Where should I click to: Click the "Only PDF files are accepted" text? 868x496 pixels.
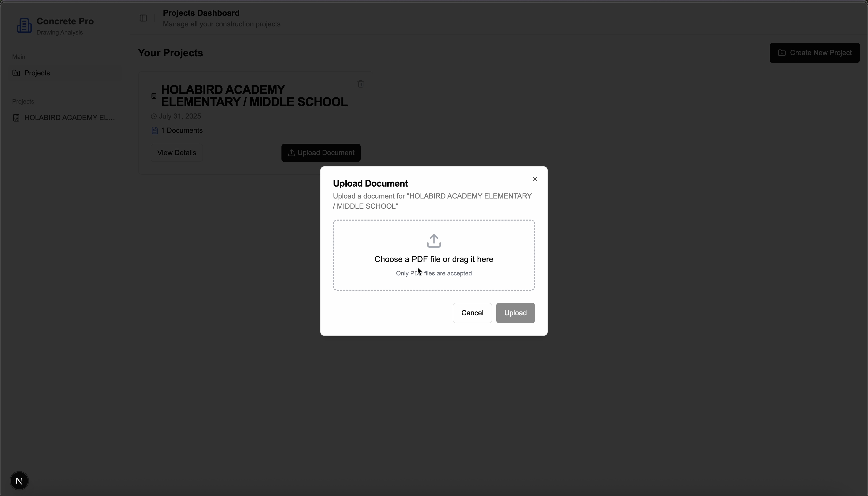(x=433, y=273)
